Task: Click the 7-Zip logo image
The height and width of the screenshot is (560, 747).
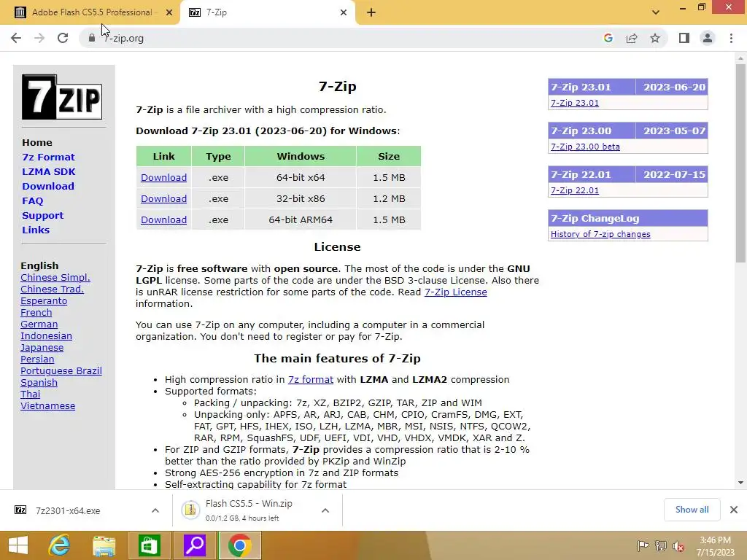Action: point(62,97)
